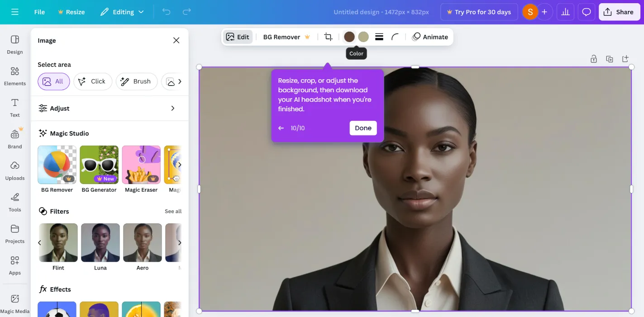This screenshot has height=317, width=644.
Task: Open the Elements sidebar tab
Action: [x=15, y=76]
